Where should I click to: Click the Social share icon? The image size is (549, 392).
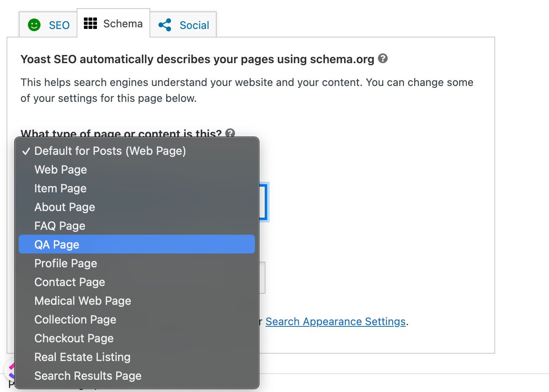point(165,25)
